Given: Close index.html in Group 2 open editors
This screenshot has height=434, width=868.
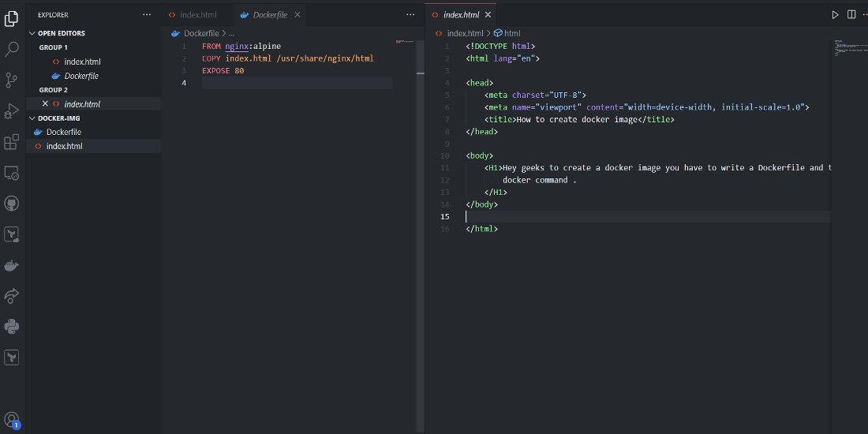Looking at the screenshot, I should (x=46, y=103).
